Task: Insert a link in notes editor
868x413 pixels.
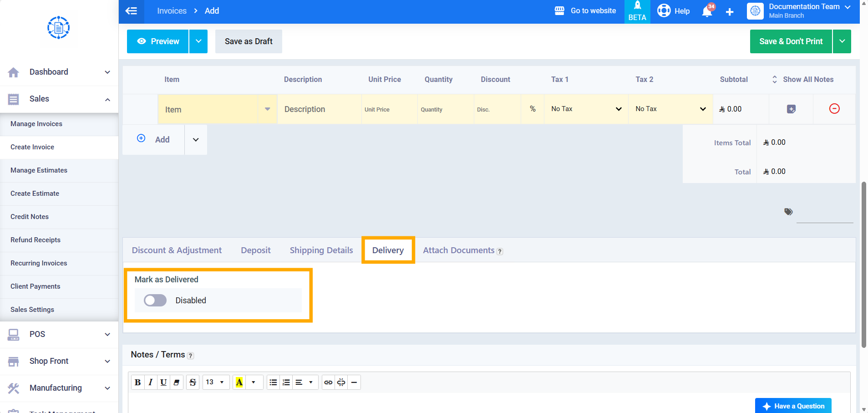Action: 328,382
